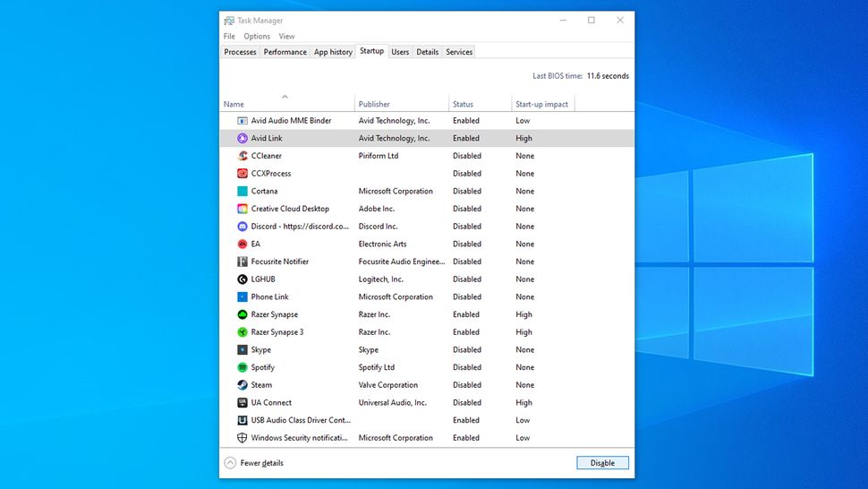Click publisher Piriform Ltd
The width and height of the screenshot is (868, 489).
379,156
